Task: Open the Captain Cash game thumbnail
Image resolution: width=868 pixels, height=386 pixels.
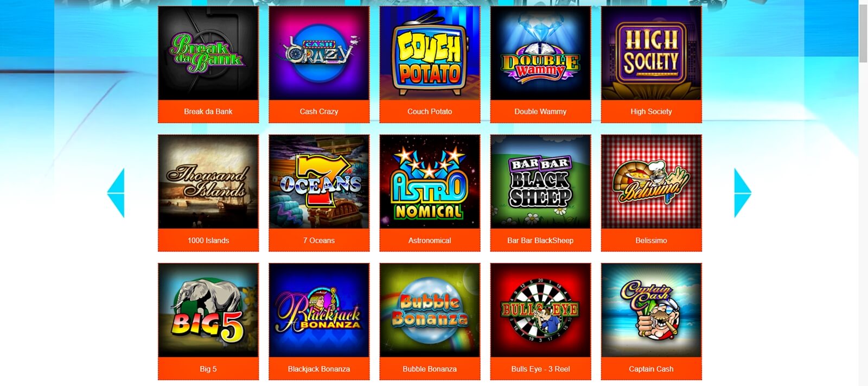Action: (x=651, y=311)
